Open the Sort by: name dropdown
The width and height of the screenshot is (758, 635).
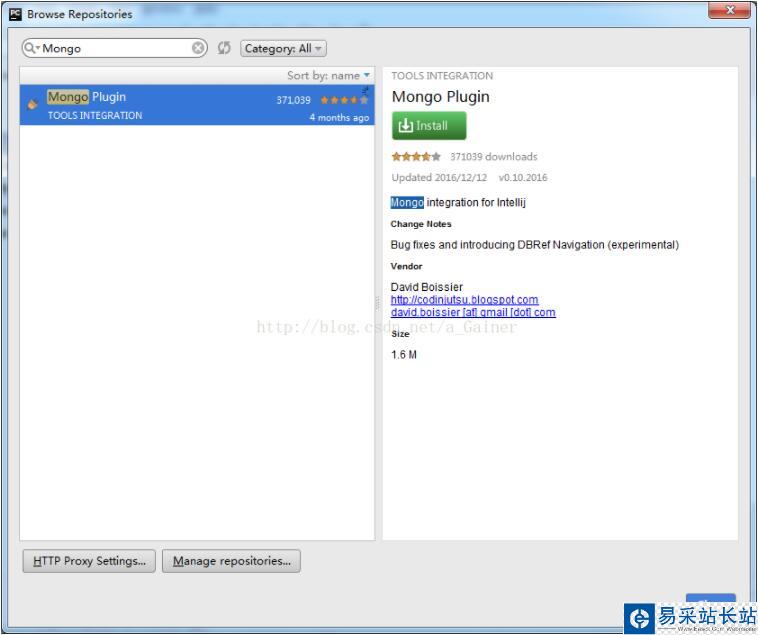328,75
